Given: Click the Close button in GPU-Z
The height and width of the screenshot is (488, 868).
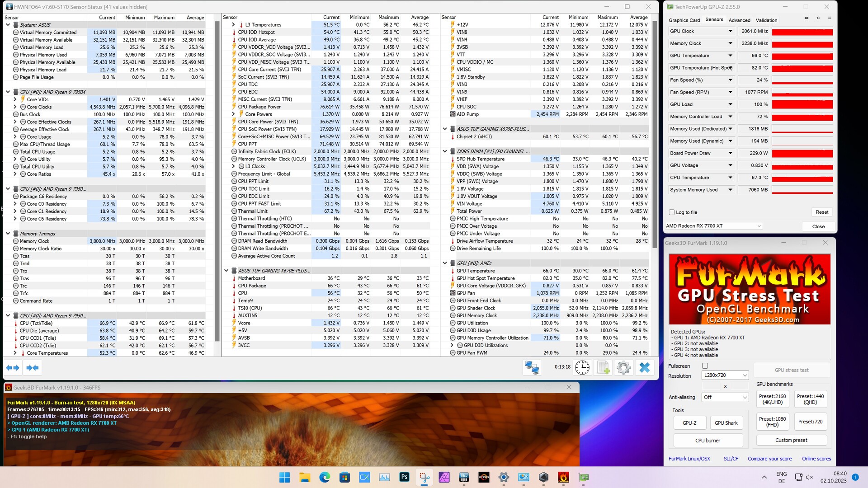Looking at the screenshot, I should pos(818,226).
